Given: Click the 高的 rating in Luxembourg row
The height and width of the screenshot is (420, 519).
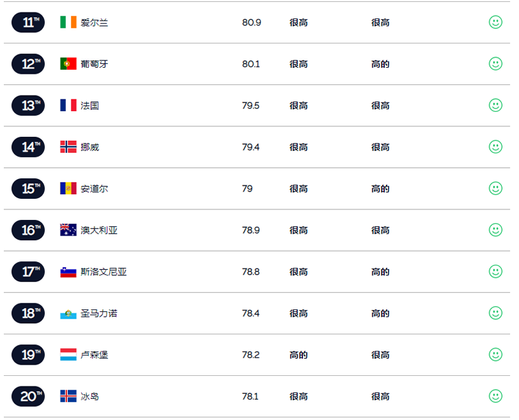Looking at the screenshot, I should pyautogui.click(x=298, y=355).
